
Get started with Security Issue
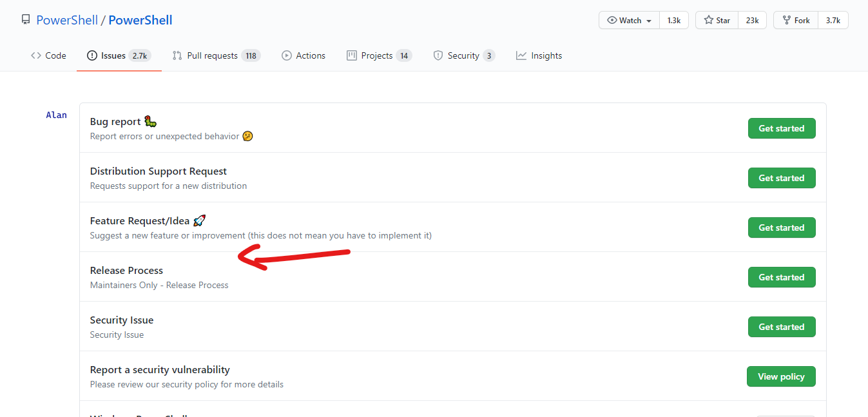(782, 327)
